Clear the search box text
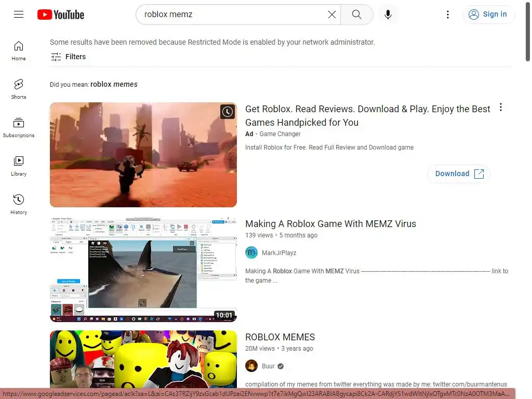The width and height of the screenshot is (532, 399). 332,14
